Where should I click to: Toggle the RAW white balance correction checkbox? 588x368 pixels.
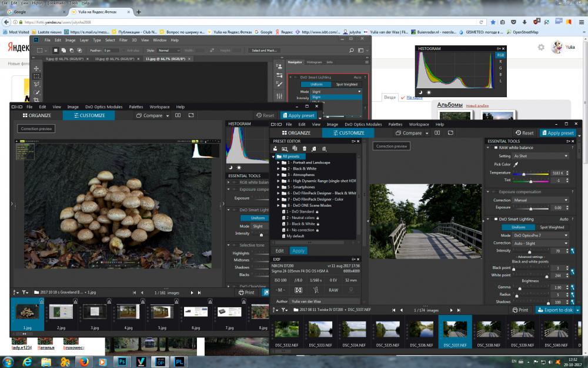(x=496, y=148)
